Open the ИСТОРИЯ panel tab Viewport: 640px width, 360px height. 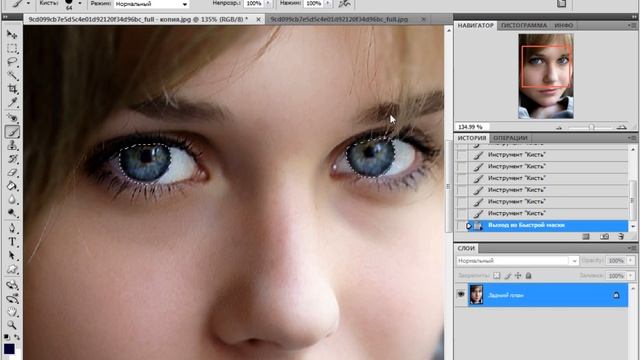point(472,138)
